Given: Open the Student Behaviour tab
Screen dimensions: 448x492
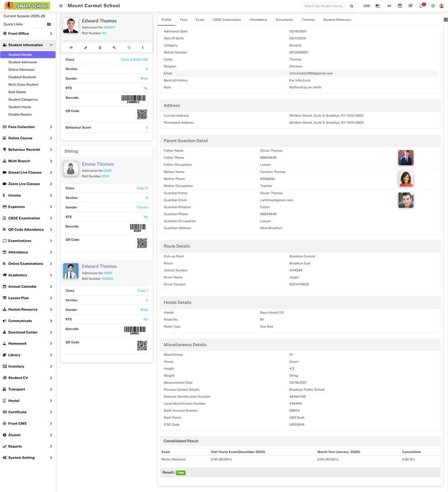Looking at the screenshot, I should coord(337,20).
